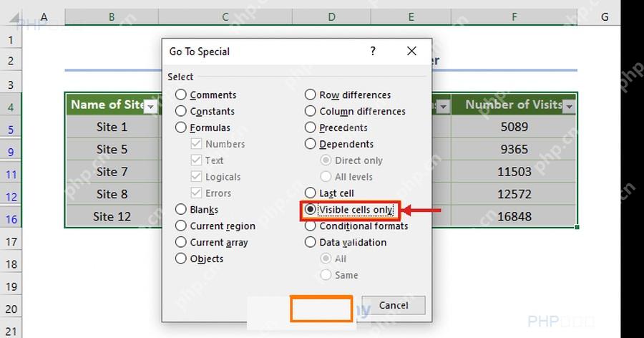Click the Number of Visits header cell
Viewport: 644px width, 338px height.
[514, 105]
